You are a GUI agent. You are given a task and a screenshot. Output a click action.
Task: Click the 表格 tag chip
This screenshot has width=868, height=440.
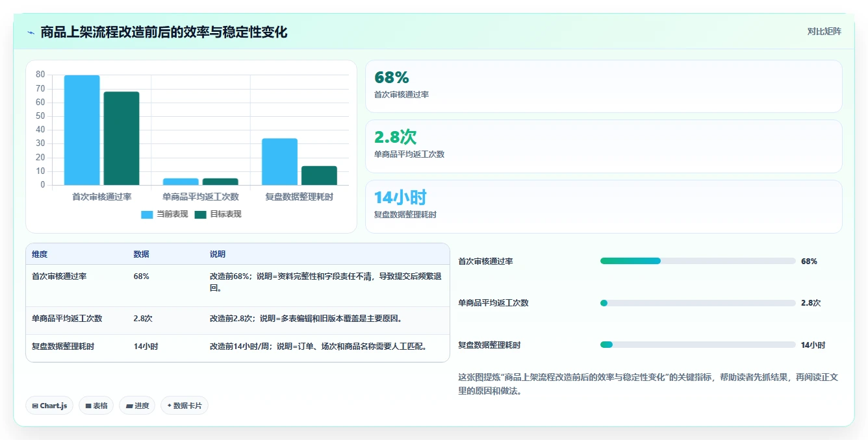[x=96, y=406]
